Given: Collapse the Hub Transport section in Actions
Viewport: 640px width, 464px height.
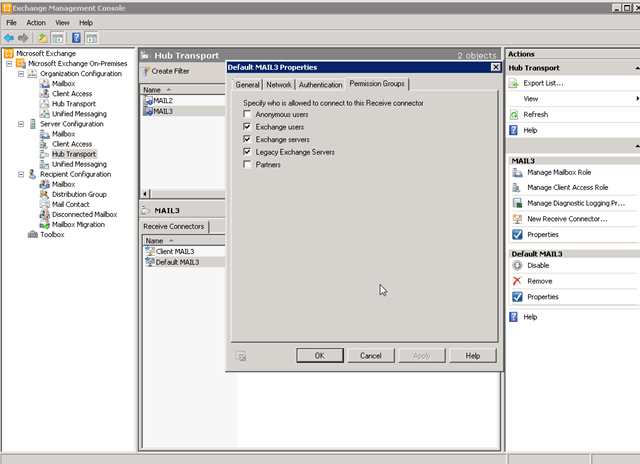Looking at the screenshot, I should pos(637,68).
